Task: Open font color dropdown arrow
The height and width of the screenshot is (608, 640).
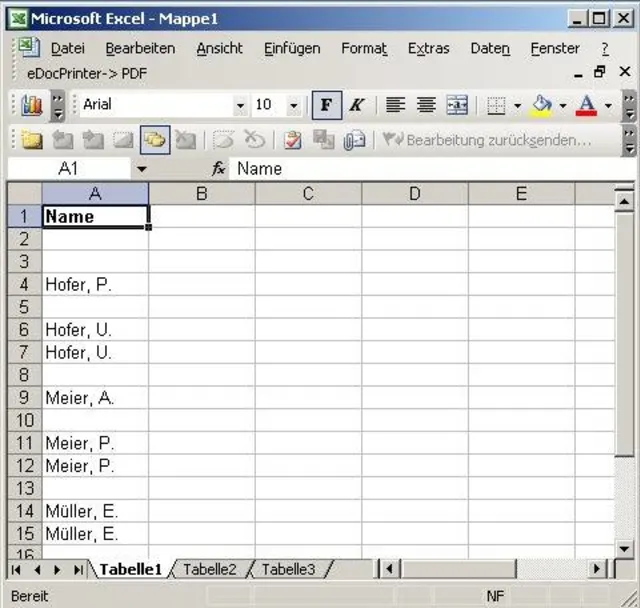Action: pos(608,106)
